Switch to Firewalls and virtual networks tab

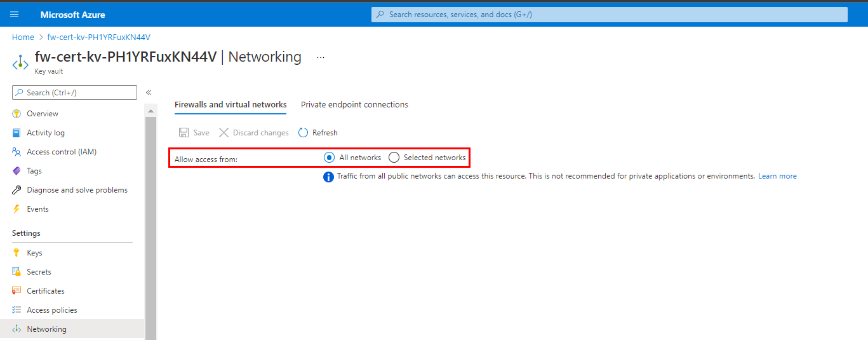tap(230, 105)
